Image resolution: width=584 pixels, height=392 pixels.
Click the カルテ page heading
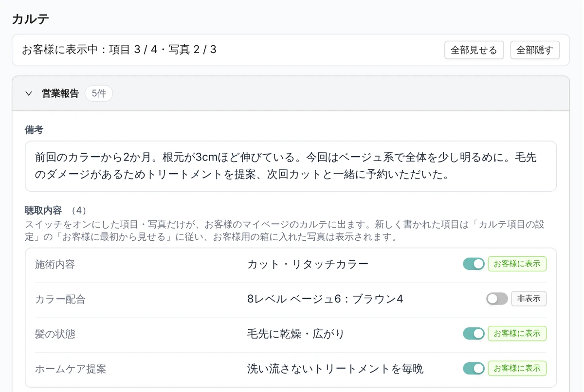tap(30, 19)
